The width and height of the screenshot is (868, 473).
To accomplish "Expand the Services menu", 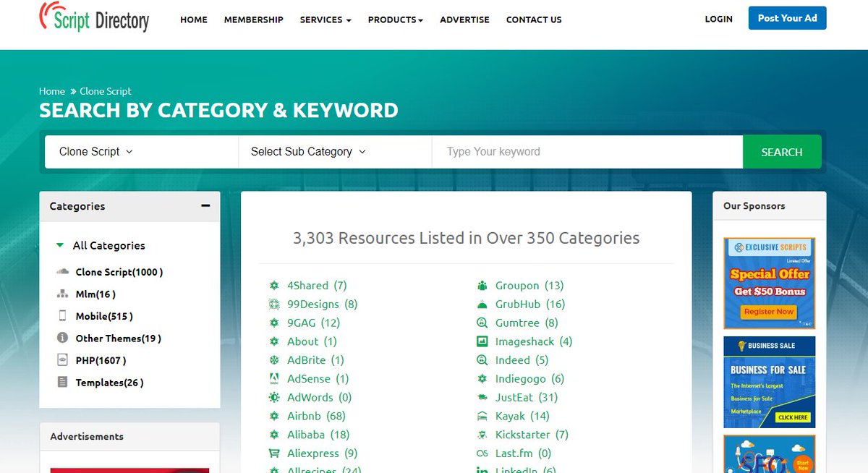I will pyautogui.click(x=325, y=20).
